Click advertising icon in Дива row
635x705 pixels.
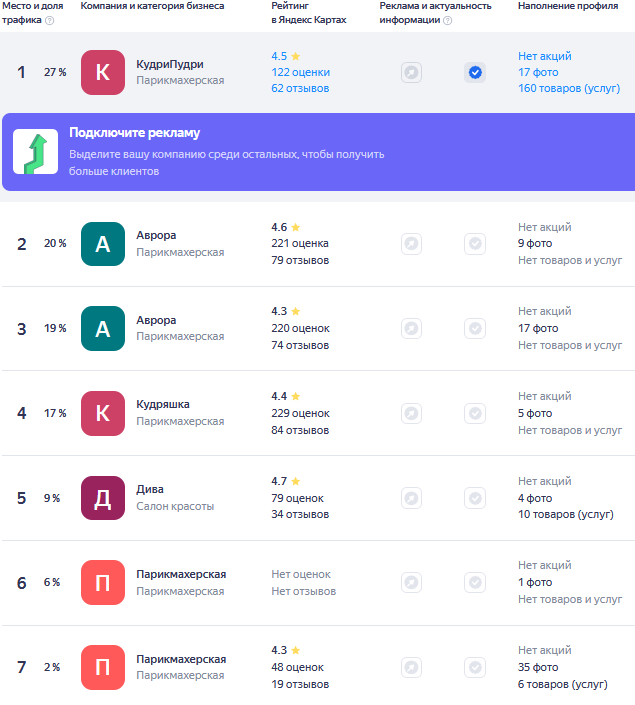click(411, 498)
